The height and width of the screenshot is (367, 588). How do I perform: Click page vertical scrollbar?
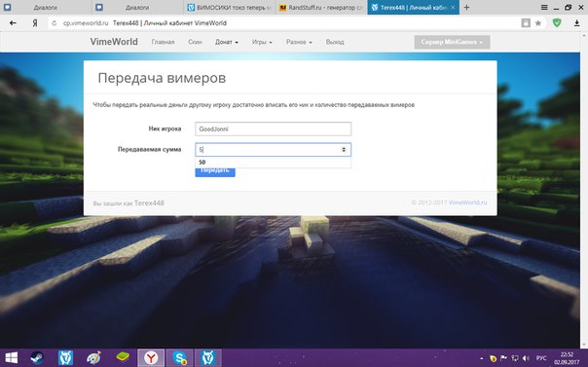coord(584,191)
